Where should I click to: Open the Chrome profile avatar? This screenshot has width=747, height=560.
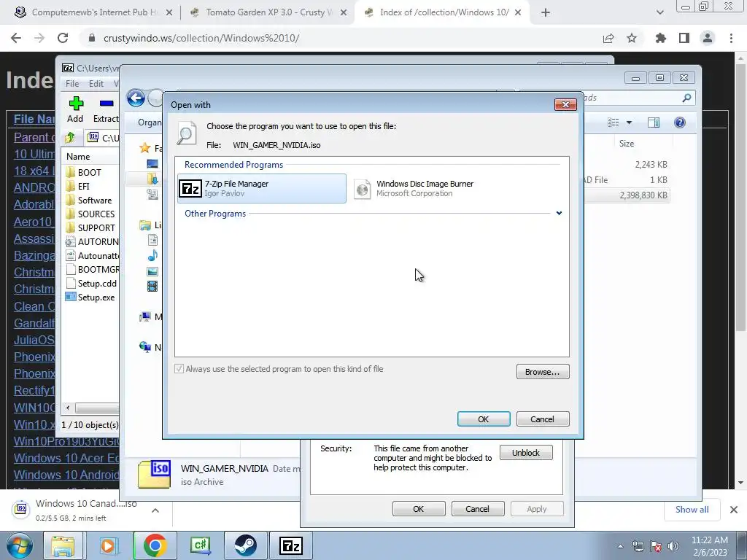pyautogui.click(x=708, y=38)
